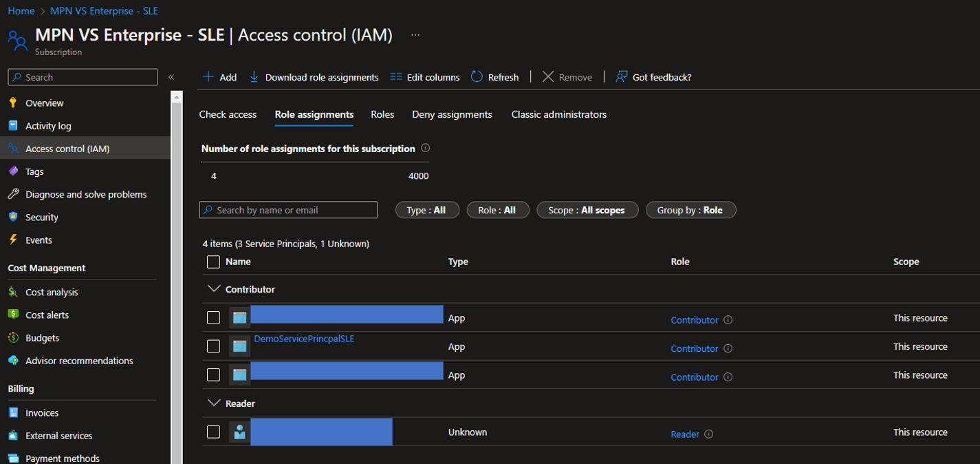Switch to the Roles tab

[x=382, y=114]
